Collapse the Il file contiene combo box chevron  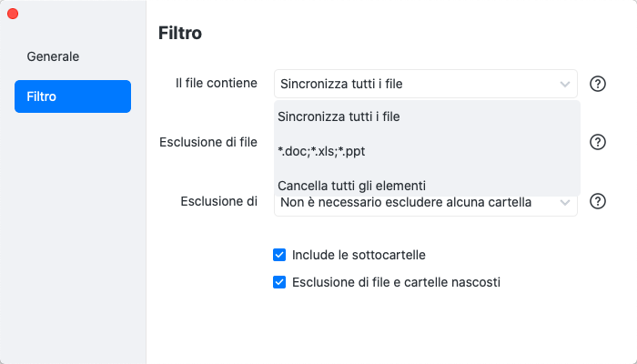point(565,84)
